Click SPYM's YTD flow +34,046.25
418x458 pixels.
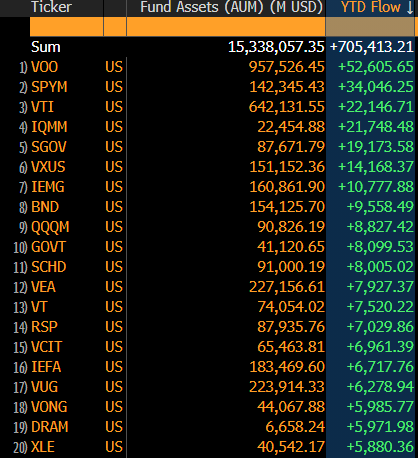click(376, 87)
